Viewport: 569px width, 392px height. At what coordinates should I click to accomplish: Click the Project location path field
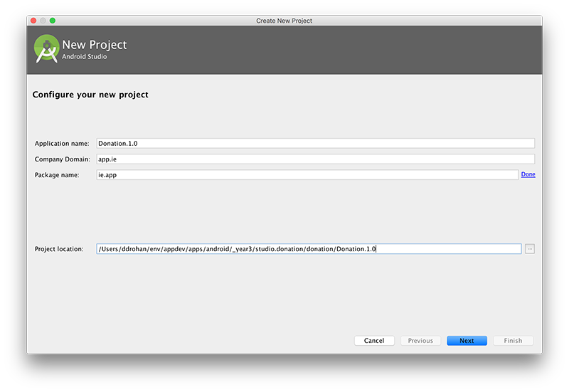point(309,249)
